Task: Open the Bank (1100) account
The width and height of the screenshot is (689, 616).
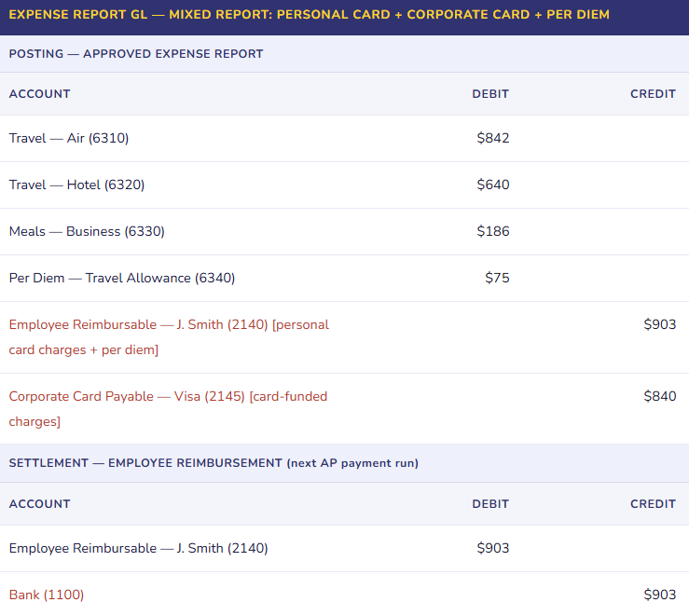Action: [47, 595]
